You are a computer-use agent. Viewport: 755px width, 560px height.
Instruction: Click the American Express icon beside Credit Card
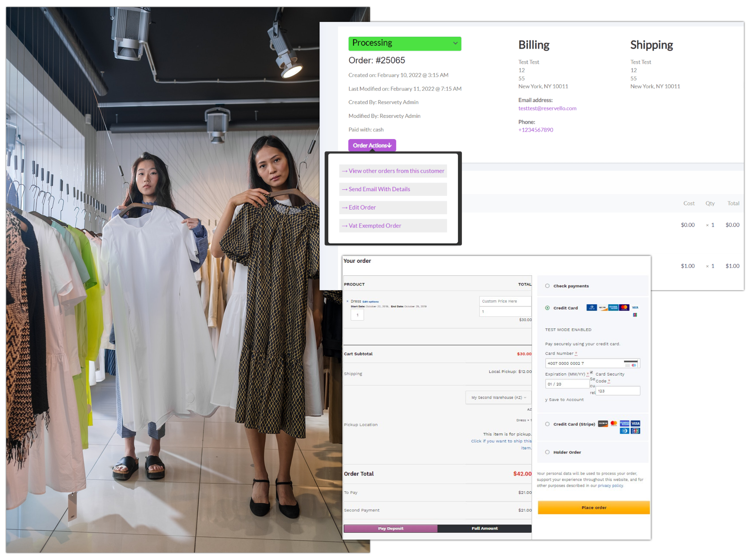pos(613,307)
